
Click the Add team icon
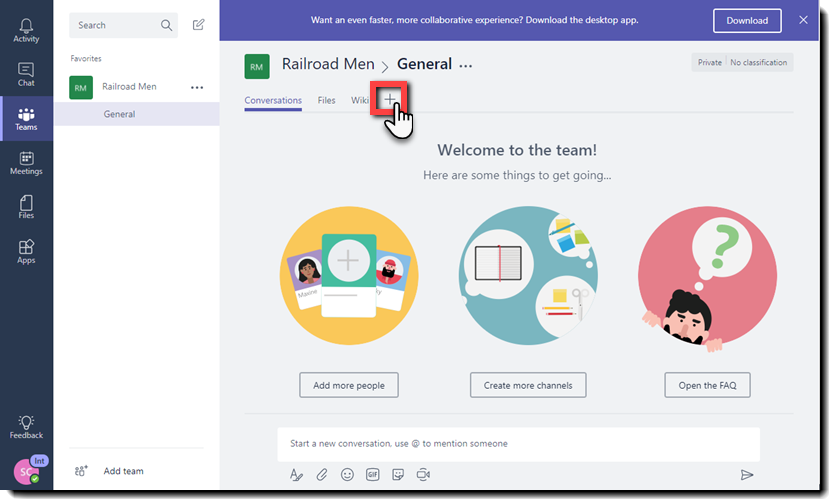(81, 470)
